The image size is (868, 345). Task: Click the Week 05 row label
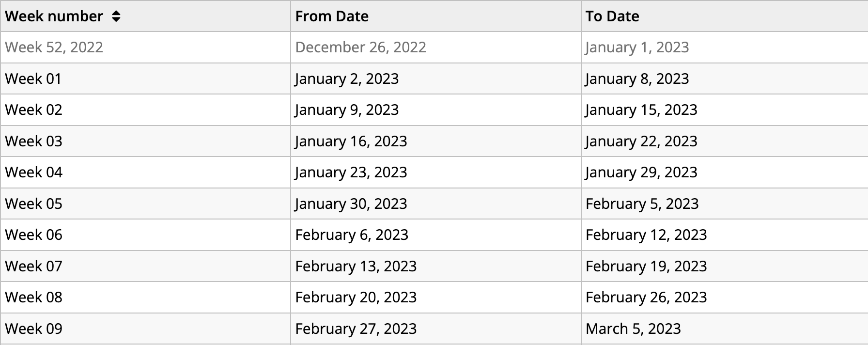33,204
